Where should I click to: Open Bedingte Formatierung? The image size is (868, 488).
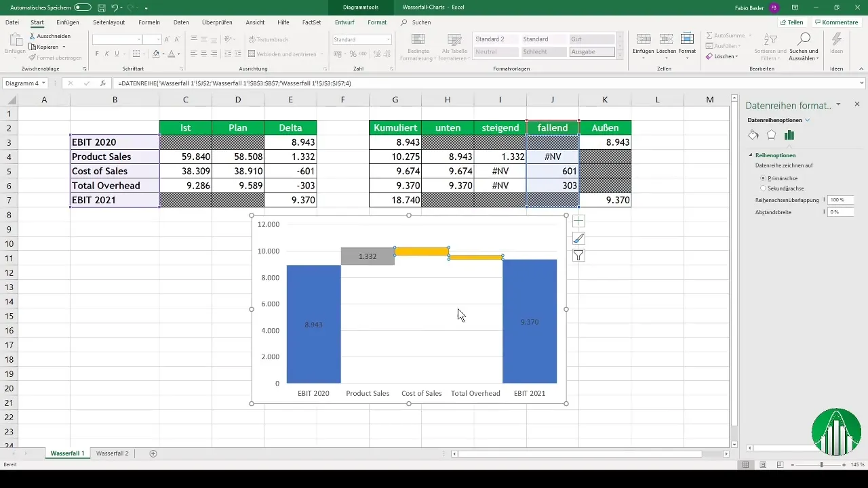(x=418, y=46)
